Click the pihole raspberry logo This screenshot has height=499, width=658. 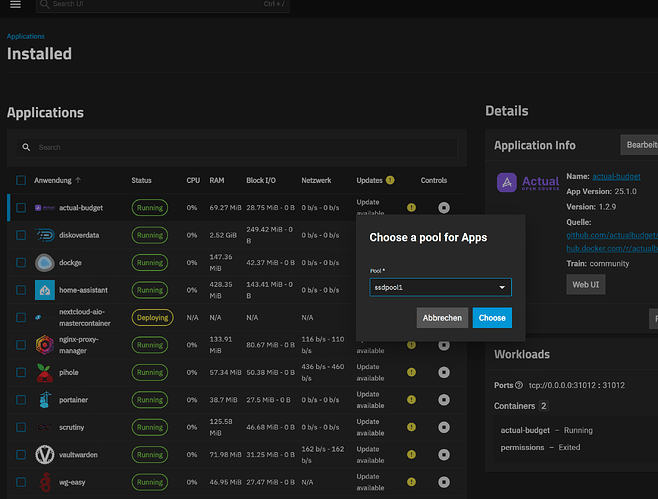pyautogui.click(x=44, y=373)
